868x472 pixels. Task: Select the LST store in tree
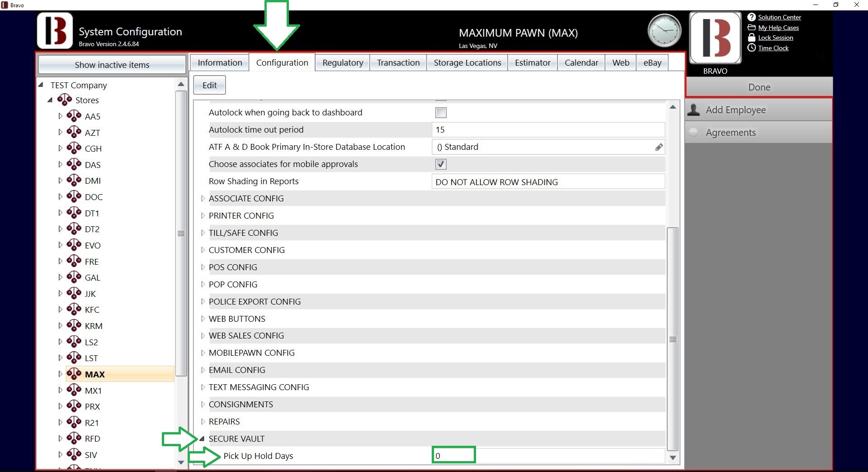coord(91,358)
